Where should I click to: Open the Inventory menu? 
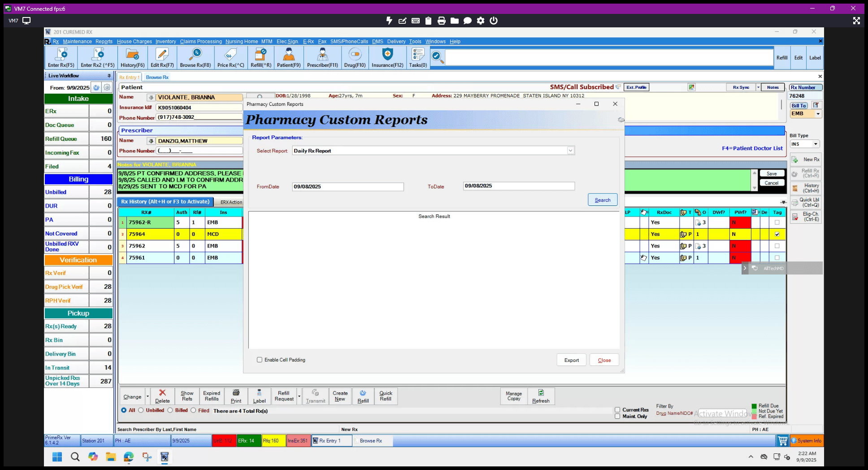[165, 41]
